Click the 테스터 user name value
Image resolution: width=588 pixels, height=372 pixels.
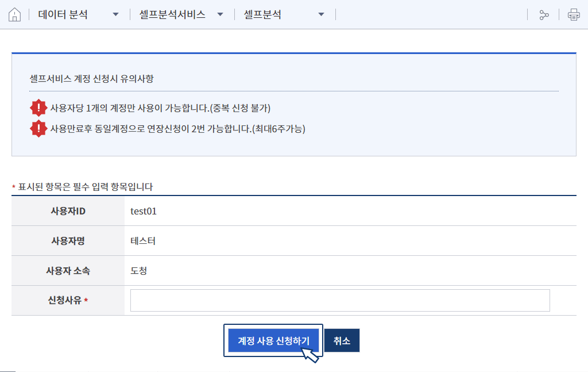click(143, 241)
